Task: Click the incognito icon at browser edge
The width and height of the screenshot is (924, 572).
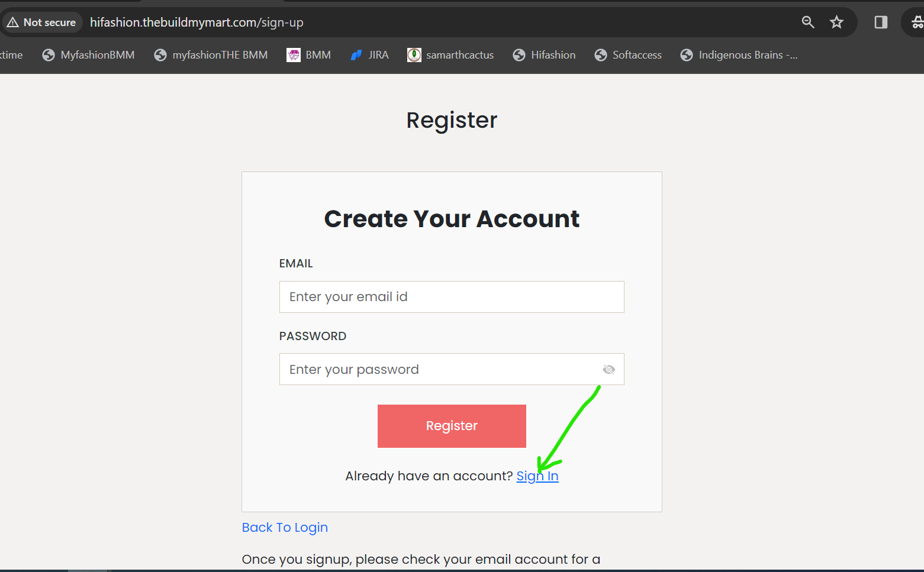Action: (x=917, y=22)
